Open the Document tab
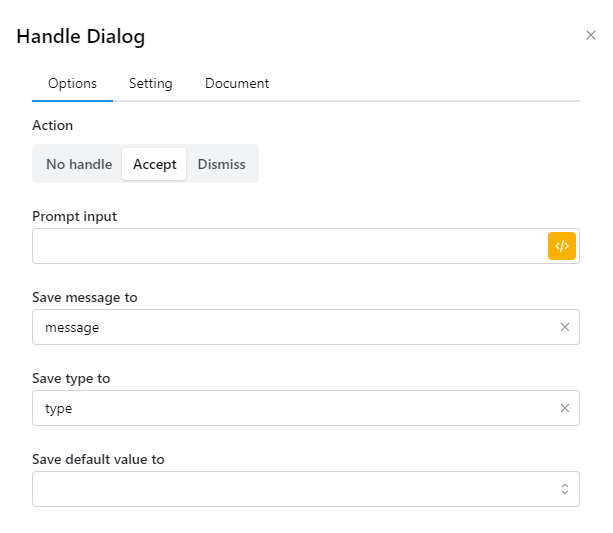613x533 pixels. click(x=237, y=84)
